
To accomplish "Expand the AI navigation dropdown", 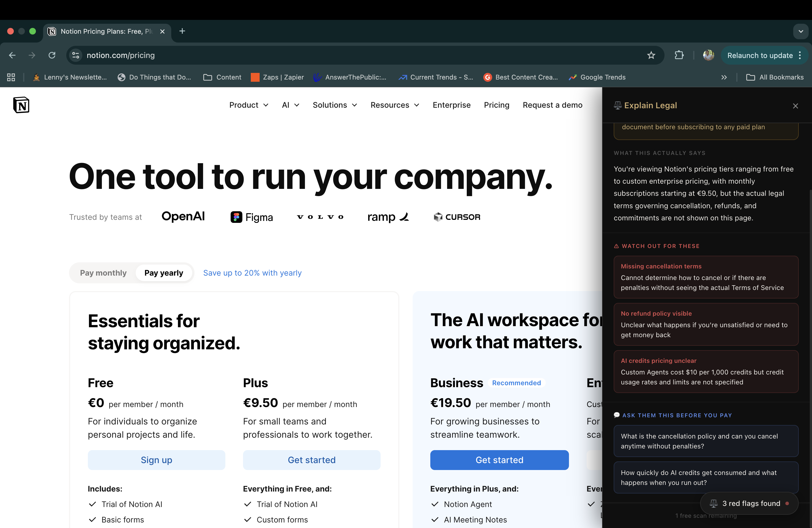I will [x=291, y=105].
